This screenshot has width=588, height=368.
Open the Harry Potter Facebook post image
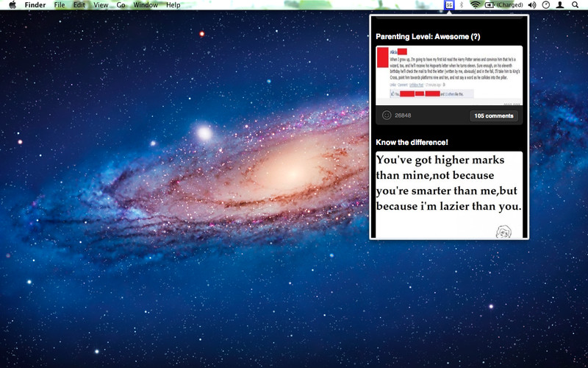pyautogui.click(x=449, y=76)
